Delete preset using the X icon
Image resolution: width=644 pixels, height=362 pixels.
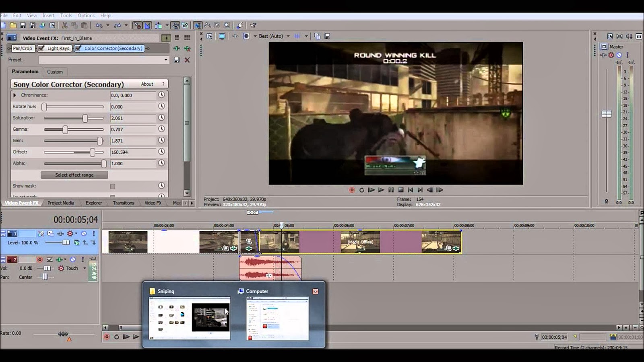coord(187,60)
